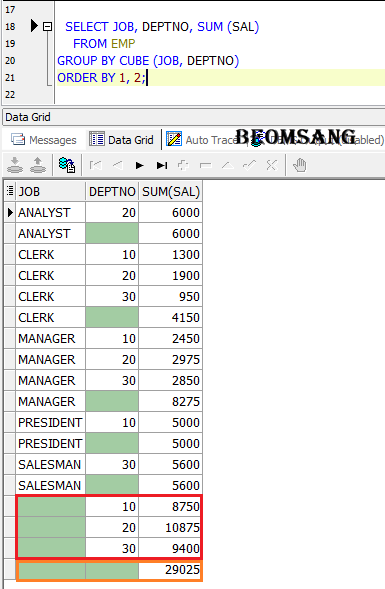Select the PRESIDENT cell with DEPTNO 10

pos(50,423)
